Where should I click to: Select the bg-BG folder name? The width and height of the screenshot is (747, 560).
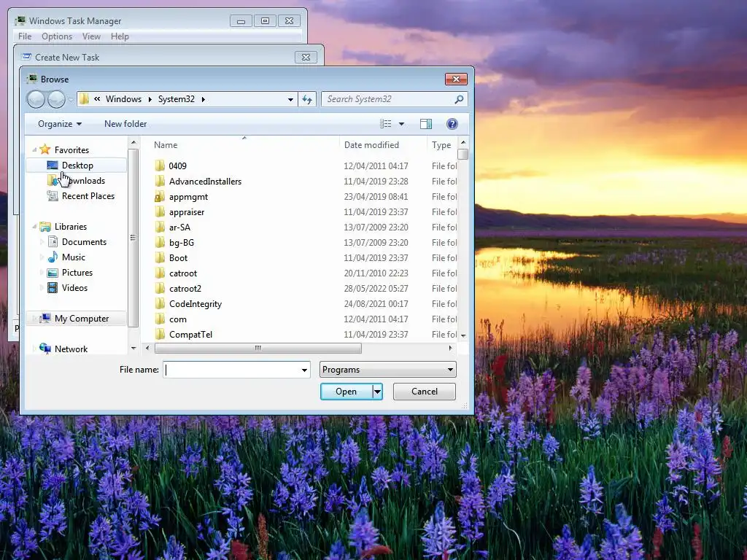182,242
